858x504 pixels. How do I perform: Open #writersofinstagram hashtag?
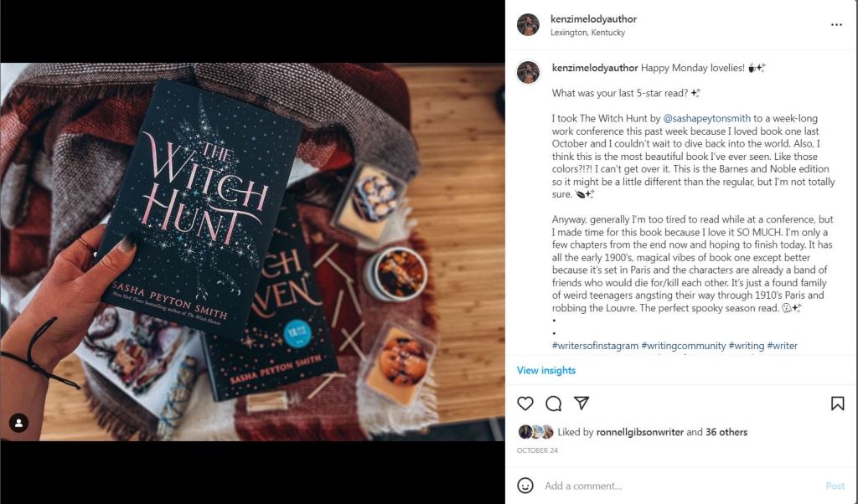point(595,346)
